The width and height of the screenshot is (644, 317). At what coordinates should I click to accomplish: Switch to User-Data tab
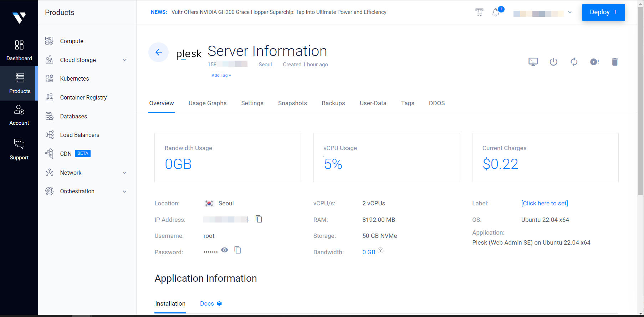point(373,103)
